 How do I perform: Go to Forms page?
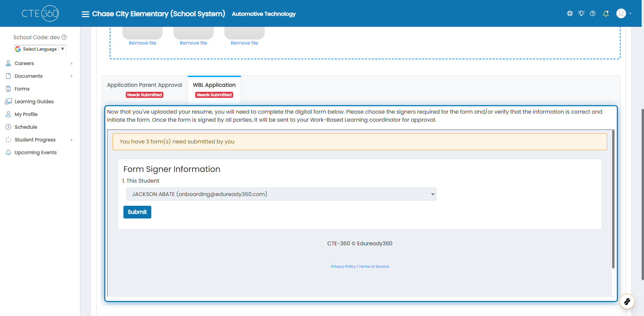point(22,89)
